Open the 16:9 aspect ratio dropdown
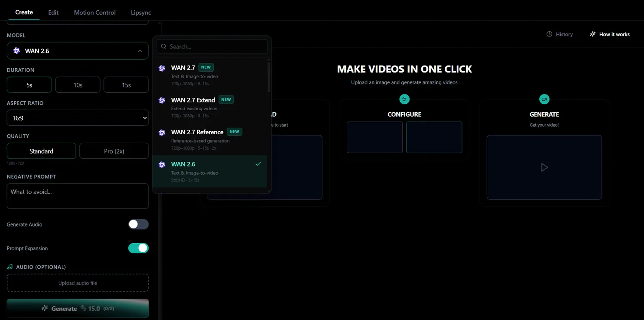Viewport: 644px width, 320px height. pos(78,118)
